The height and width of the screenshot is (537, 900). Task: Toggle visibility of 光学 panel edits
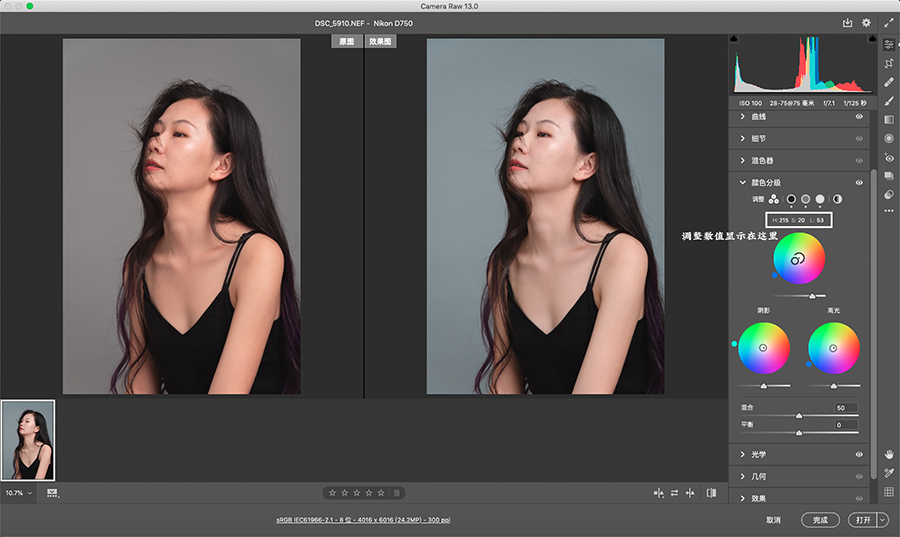click(x=859, y=454)
